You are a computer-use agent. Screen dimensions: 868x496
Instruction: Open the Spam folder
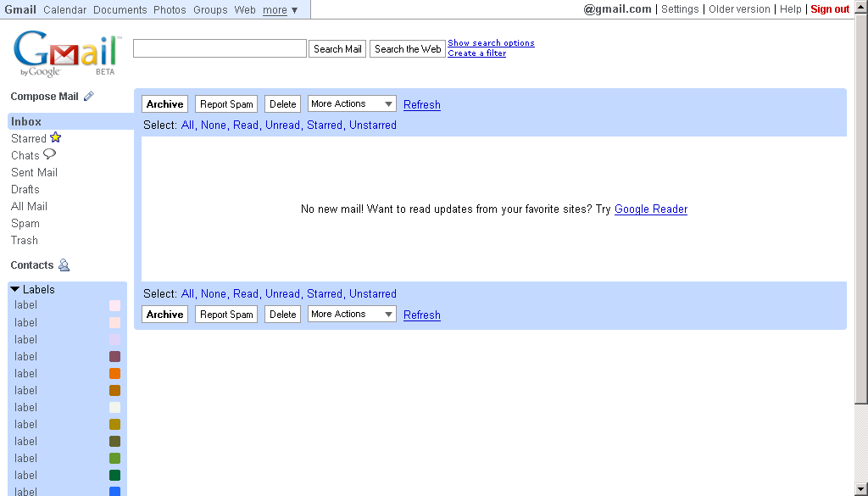(x=25, y=224)
